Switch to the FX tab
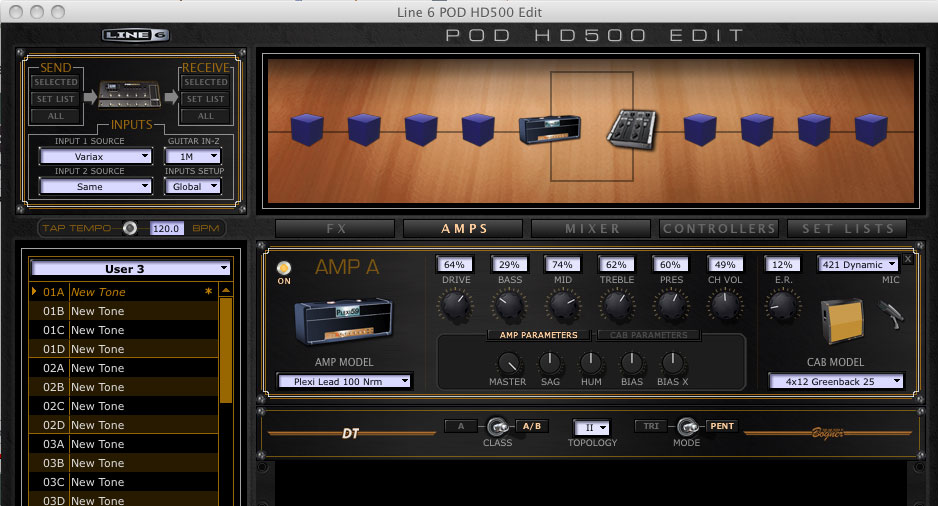This screenshot has height=506, width=938. [x=336, y=228]
